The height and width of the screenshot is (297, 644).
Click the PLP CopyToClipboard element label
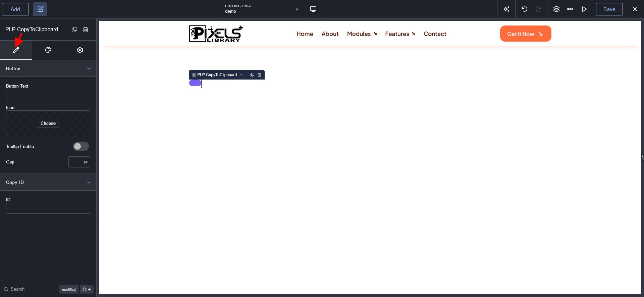tap(217, 75)
